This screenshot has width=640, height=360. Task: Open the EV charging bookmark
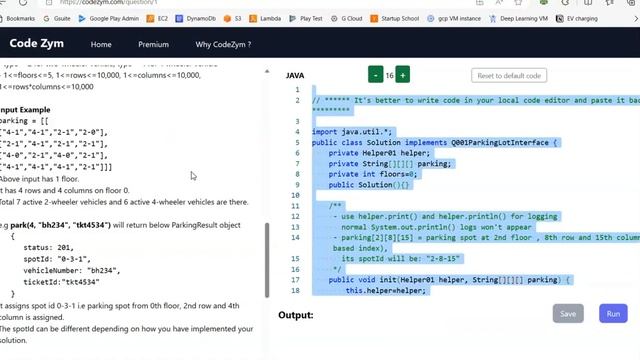(x=577, y=18)
